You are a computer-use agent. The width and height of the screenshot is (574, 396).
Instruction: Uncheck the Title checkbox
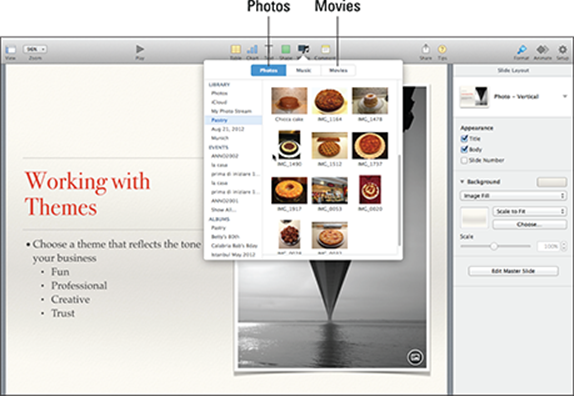464,138
